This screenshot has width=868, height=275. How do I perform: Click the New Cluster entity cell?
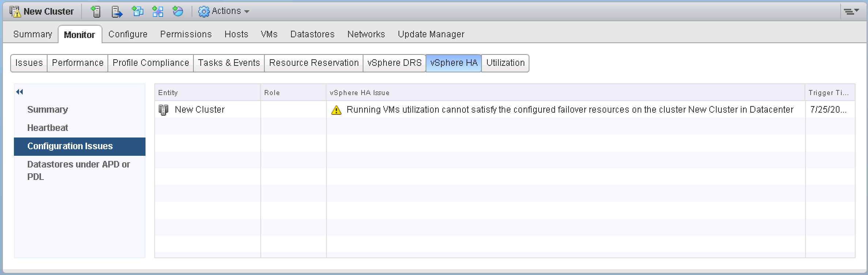(208, 110)
